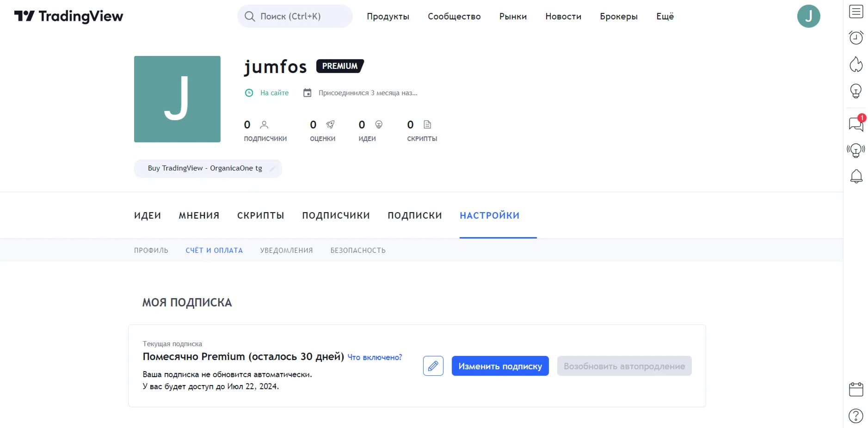The image size is (868, 428).
Task: Open the Что включено? link
Action: (x=375, y=357)
